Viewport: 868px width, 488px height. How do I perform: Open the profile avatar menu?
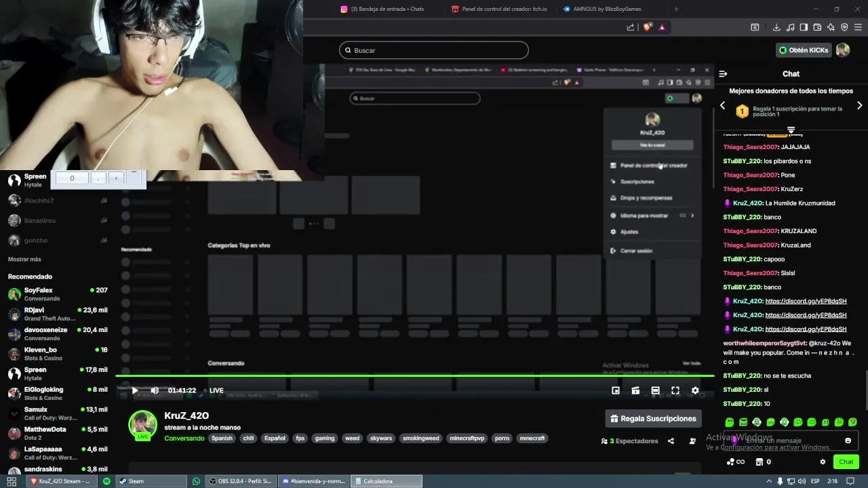[x=843, y=50]
